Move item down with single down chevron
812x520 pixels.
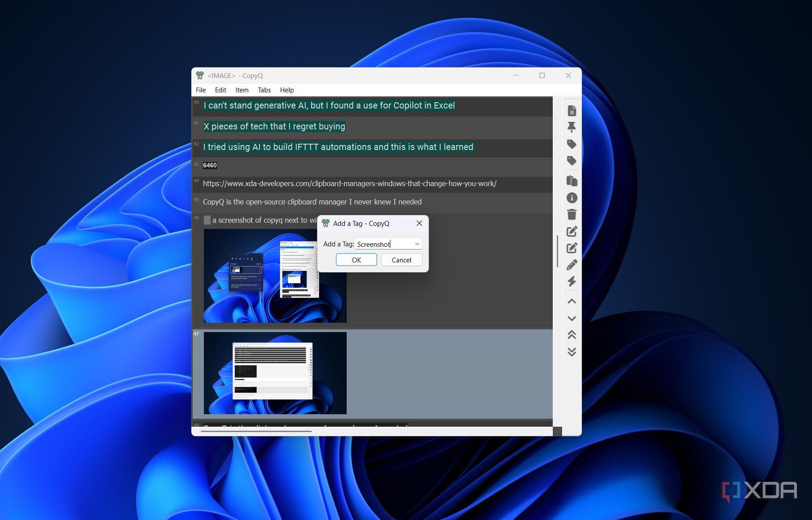coord(572,318)
